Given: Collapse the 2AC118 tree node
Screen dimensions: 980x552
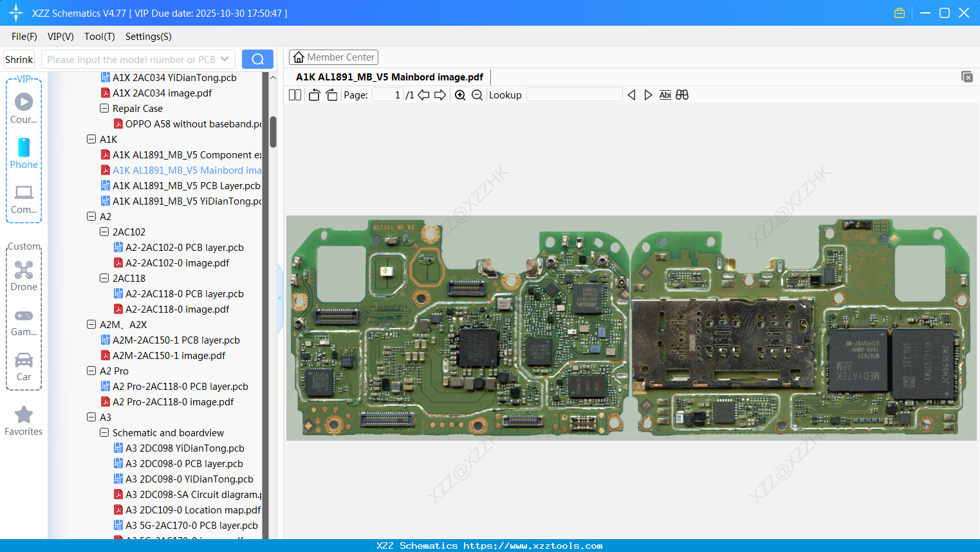Looking at the screenshot, I should point(104,279).
